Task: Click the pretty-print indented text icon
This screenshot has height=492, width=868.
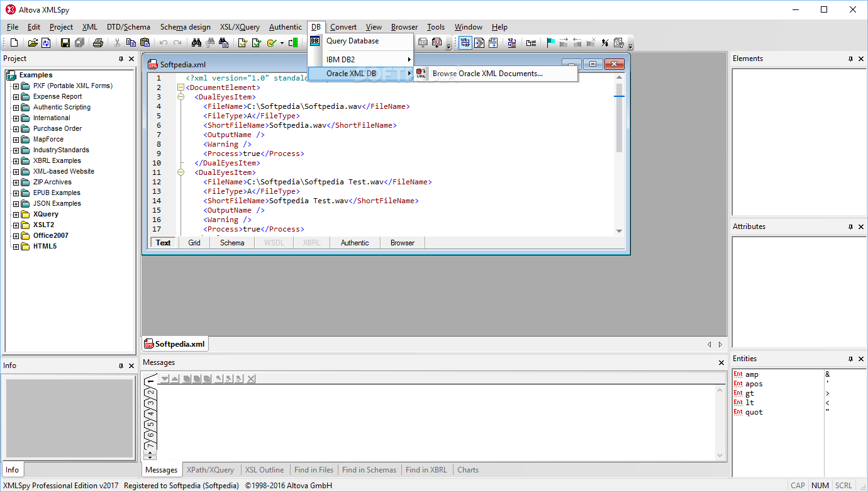Action: coord(479,43)
